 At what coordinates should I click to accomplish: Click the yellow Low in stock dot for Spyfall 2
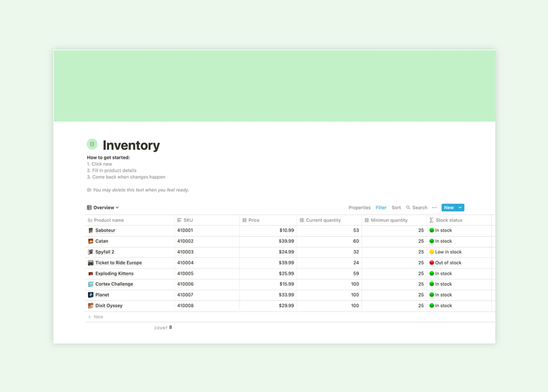tap(432, 252)
